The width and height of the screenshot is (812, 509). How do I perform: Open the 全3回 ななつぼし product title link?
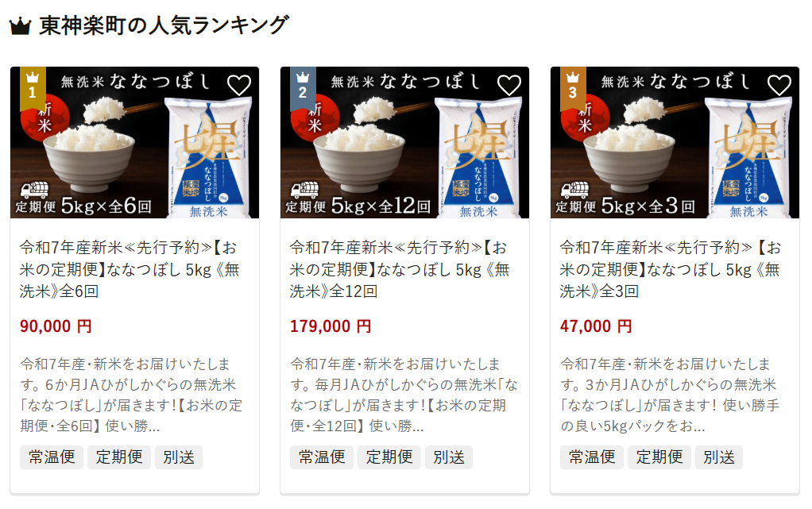tap(670, 269)
